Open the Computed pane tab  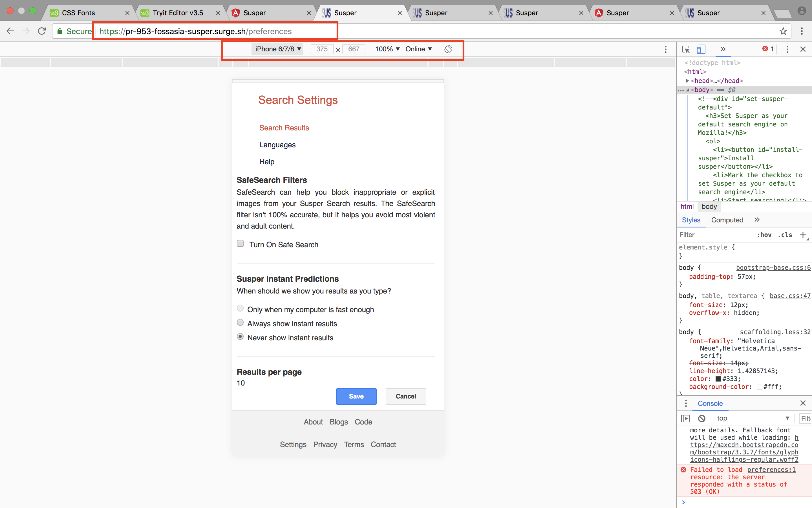(x=727, y=220)
